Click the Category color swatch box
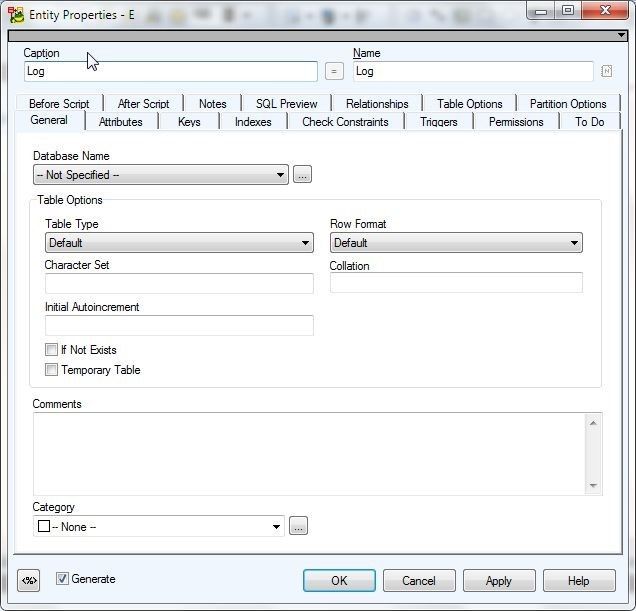The width and height of the screenshot is (636, 611). 44,526
